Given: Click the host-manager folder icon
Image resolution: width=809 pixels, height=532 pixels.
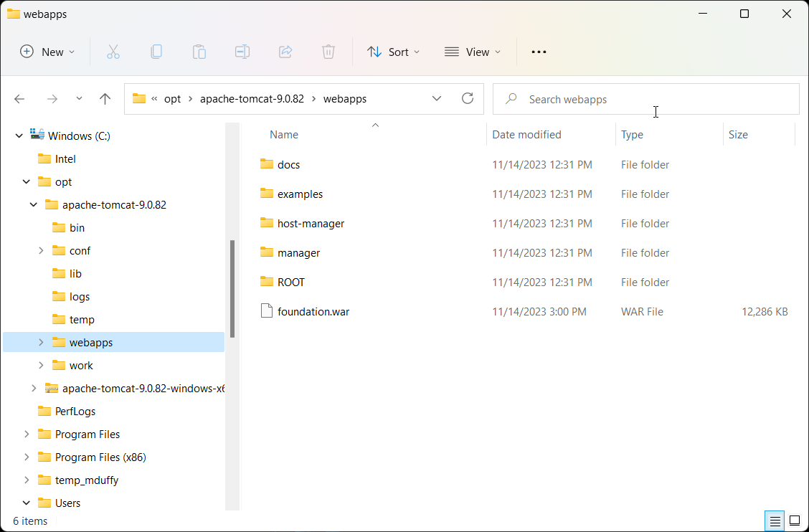Looking at the screenshot, I should [x=267, y=223].
